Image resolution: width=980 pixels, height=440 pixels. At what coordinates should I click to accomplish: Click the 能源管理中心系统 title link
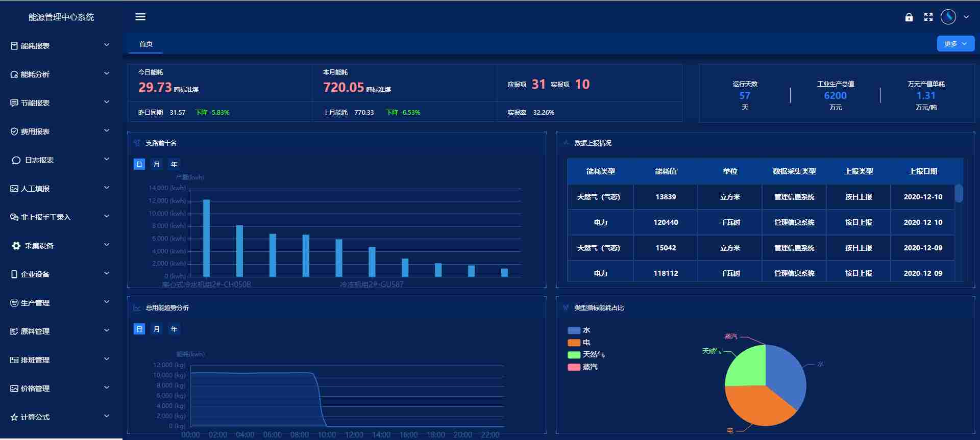click(x=61, y=17)
